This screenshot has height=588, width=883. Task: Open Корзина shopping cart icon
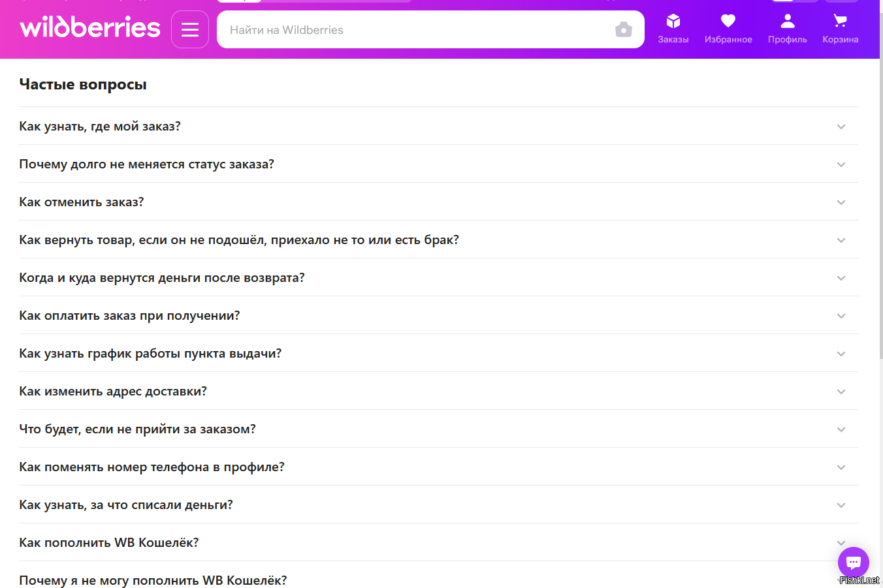click(x=841, y=29)
